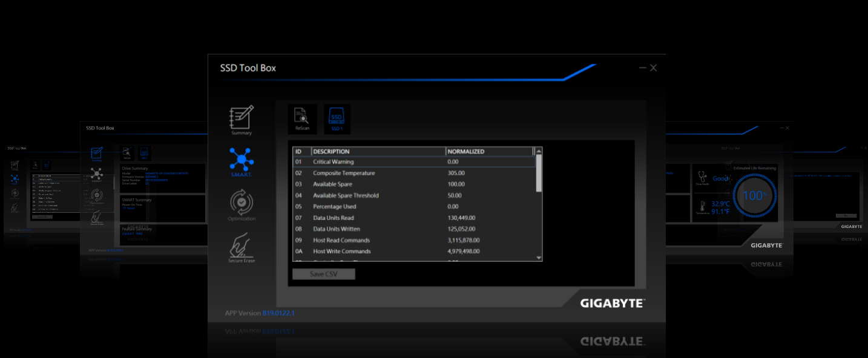This screenshot has width=868, height=358.
Task: Select the Composite Temperature row
Action: 414,173
